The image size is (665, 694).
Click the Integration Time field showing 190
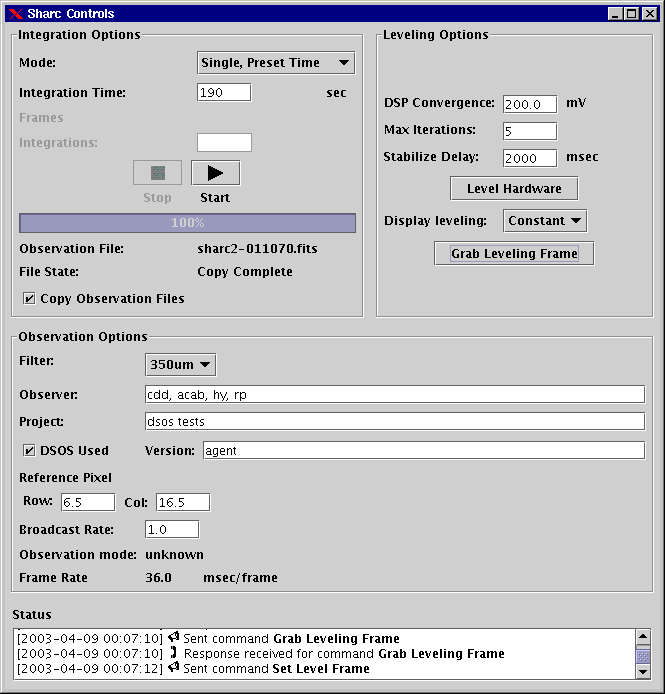point(224,93)
